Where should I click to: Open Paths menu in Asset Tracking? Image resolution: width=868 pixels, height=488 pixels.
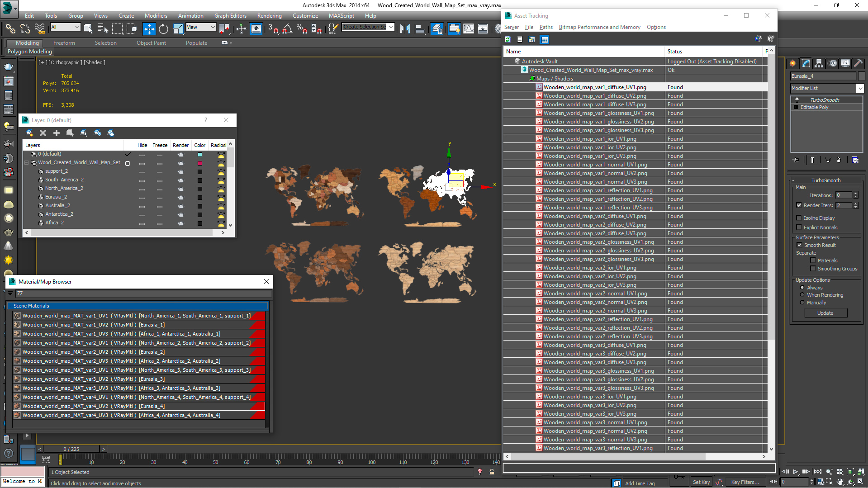[x=546, y=27]
